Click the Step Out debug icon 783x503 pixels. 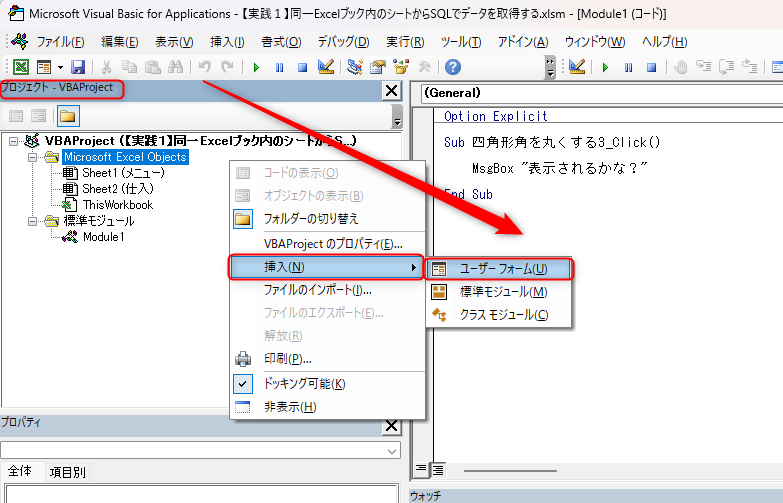750,66
